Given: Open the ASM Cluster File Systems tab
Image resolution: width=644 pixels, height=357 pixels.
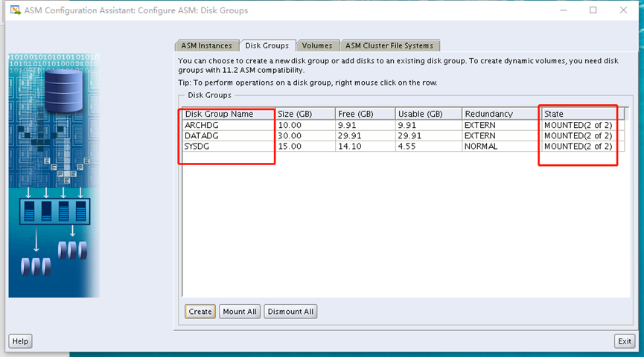Looking at the screenshot, I should tap(389, 45).
